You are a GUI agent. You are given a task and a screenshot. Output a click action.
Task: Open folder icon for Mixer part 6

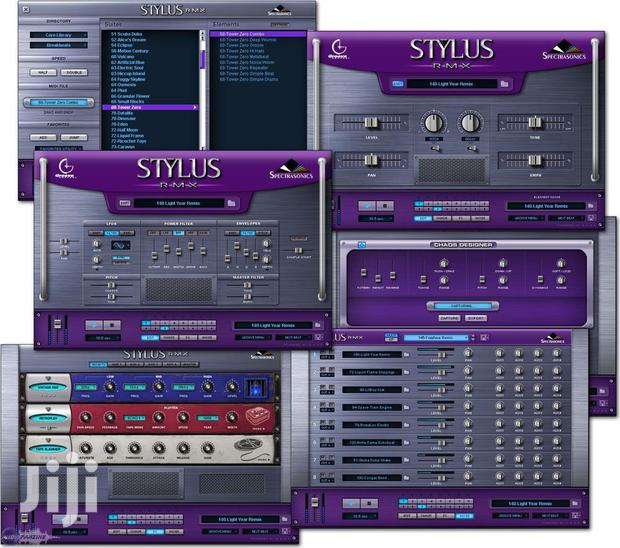point(406,442)
